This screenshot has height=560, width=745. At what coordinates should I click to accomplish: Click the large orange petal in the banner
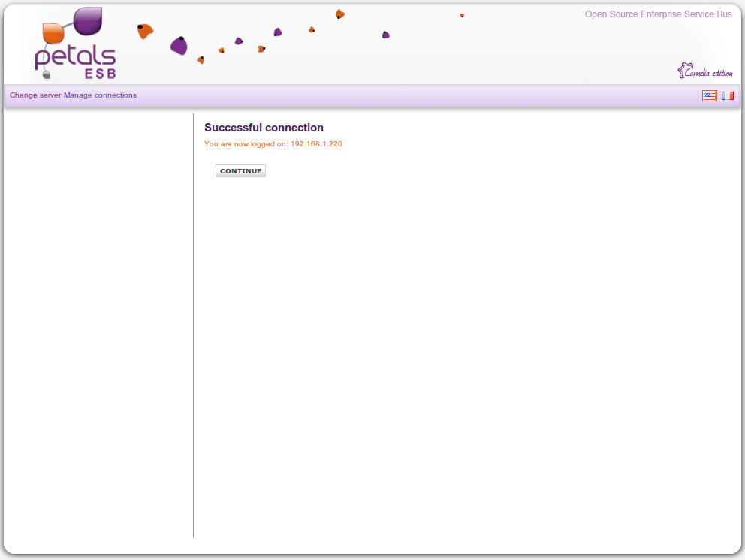(x=145, y=31)
